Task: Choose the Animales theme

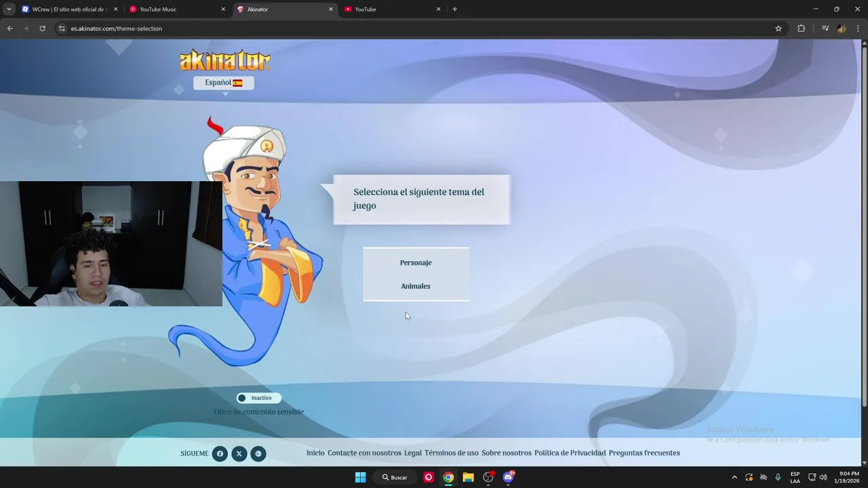Action: pos(416,286)
